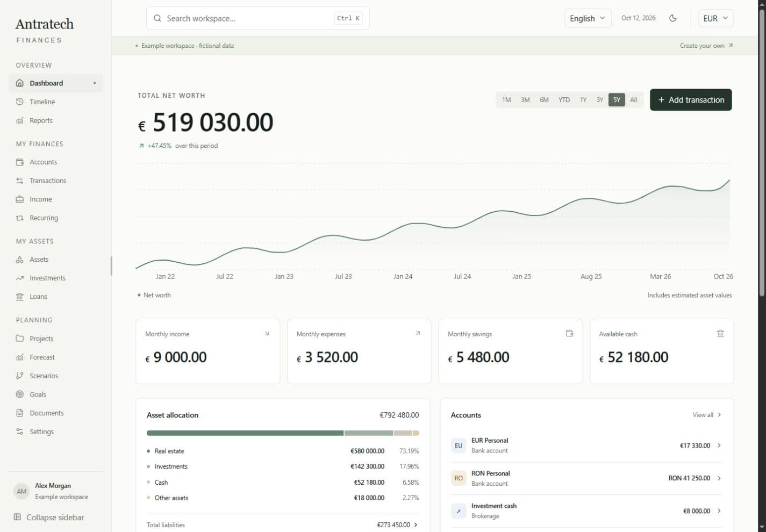The width and height of the screenshot is (766, 532).
Task: Click the Loans bank icon
Action: (x=20, y=297)
